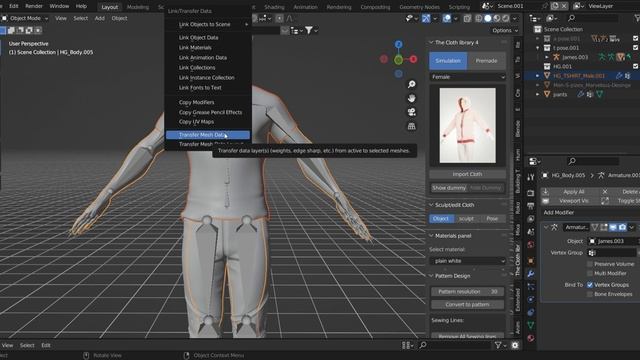Open the Object properties orange square tab
Screen dimensions: 640x360
531,260
